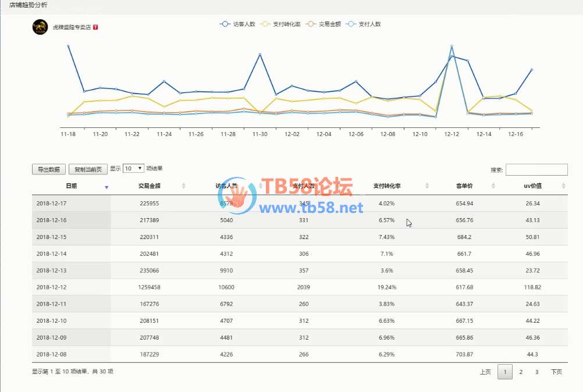Sort table by 交易金额 column
The image size is (583, 392).
click(x=150, y=186)
